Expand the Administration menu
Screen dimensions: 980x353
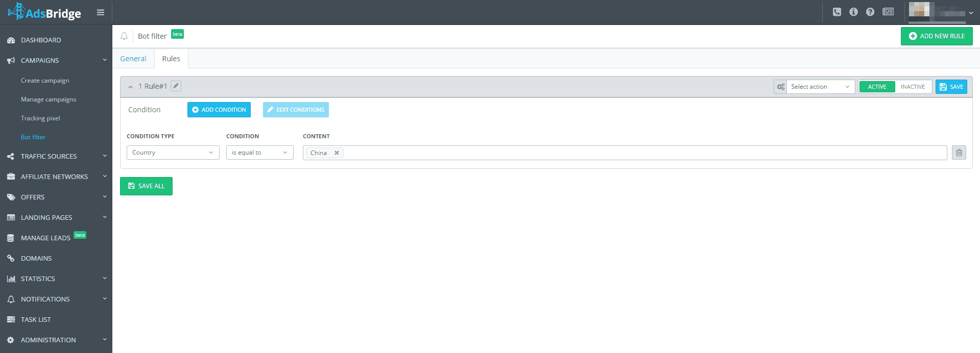tap(105, 340)
